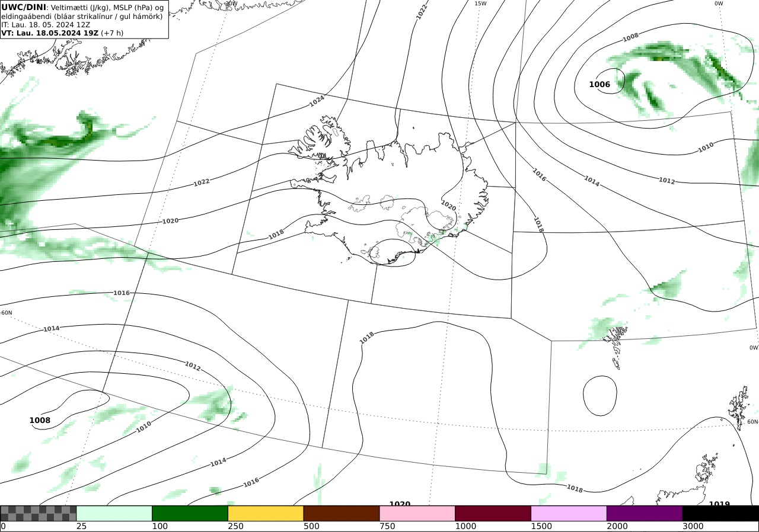759x532 pixels.
Task: Click the 30W longitude label
Action: click(231, 4)
